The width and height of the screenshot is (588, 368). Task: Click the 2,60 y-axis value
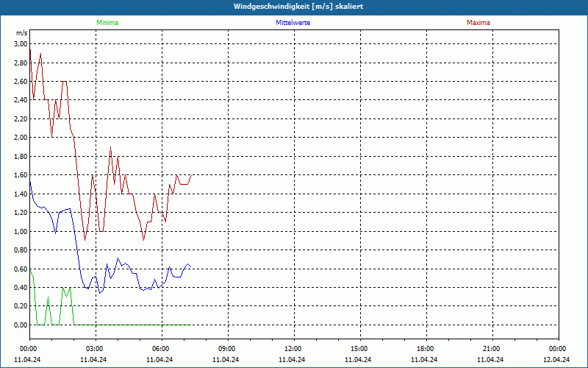(21, 82)
